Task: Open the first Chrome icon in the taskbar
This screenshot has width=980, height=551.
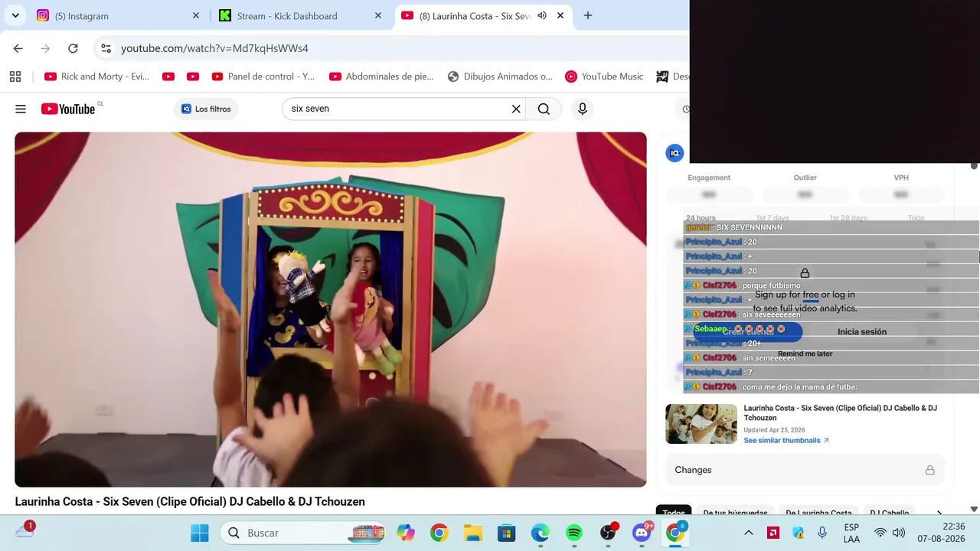Action: (439, 533)
